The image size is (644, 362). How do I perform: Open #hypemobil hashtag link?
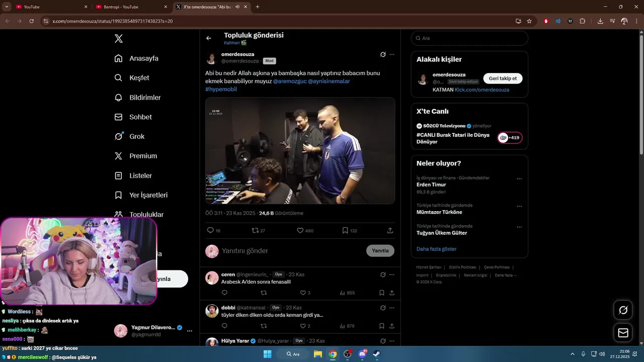point(221,89)
